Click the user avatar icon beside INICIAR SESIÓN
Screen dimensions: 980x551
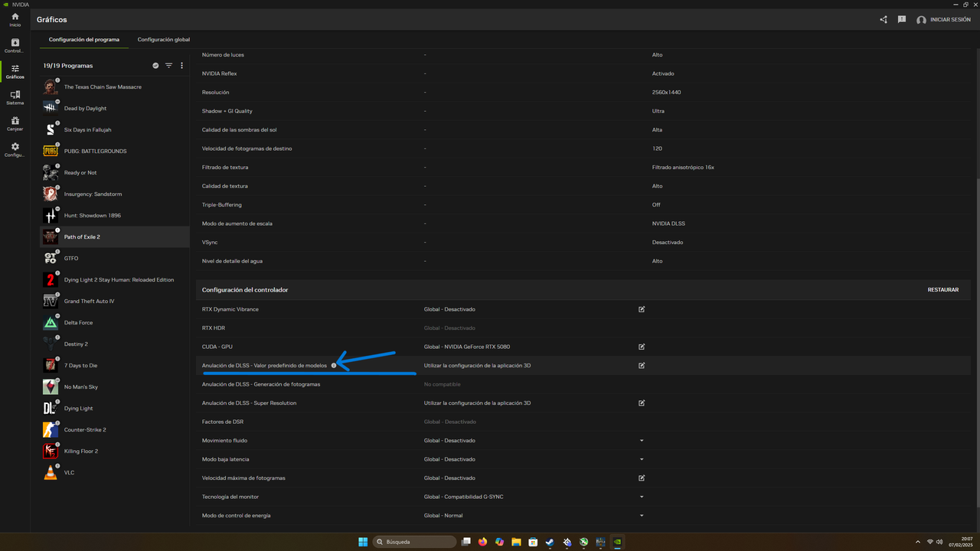(921, 20)
